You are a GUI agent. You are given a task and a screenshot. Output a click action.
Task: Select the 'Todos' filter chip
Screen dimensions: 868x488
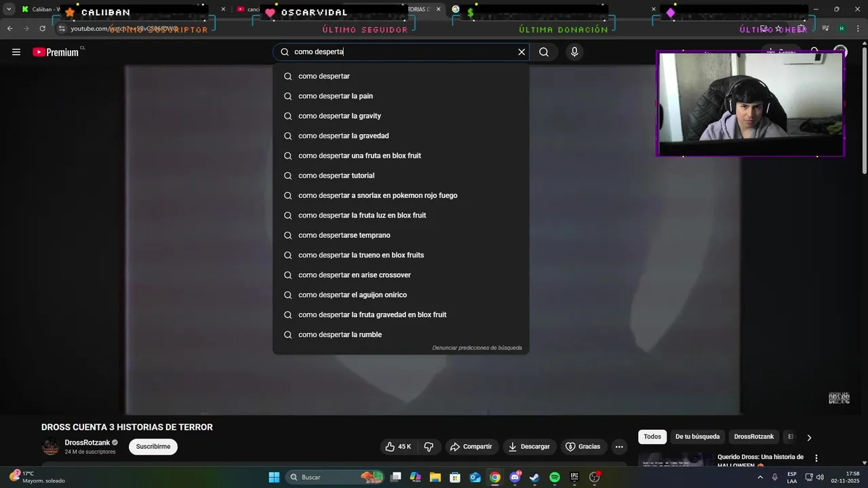pos(652,437)
